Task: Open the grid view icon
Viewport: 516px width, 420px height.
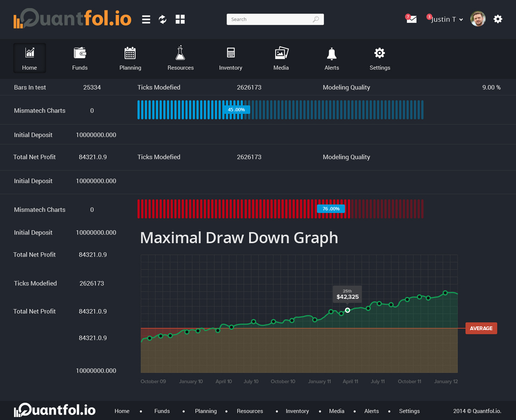Action: [180, 19]
